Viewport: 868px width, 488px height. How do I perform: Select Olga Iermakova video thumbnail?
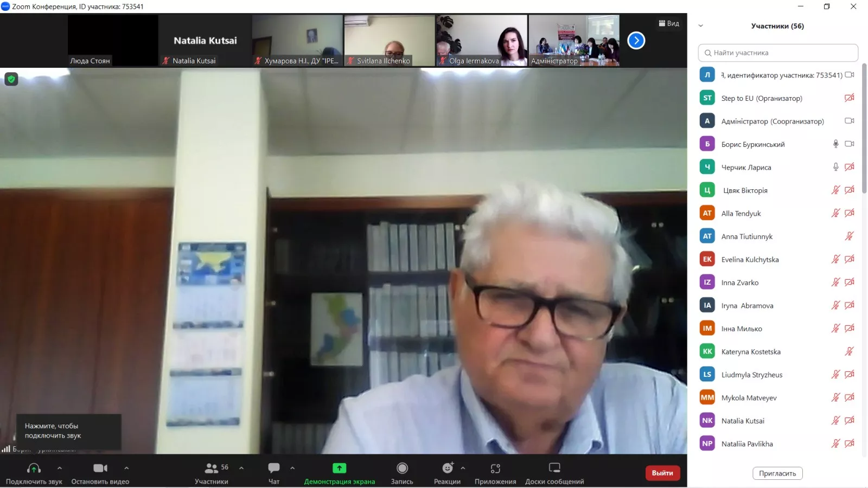482,41
